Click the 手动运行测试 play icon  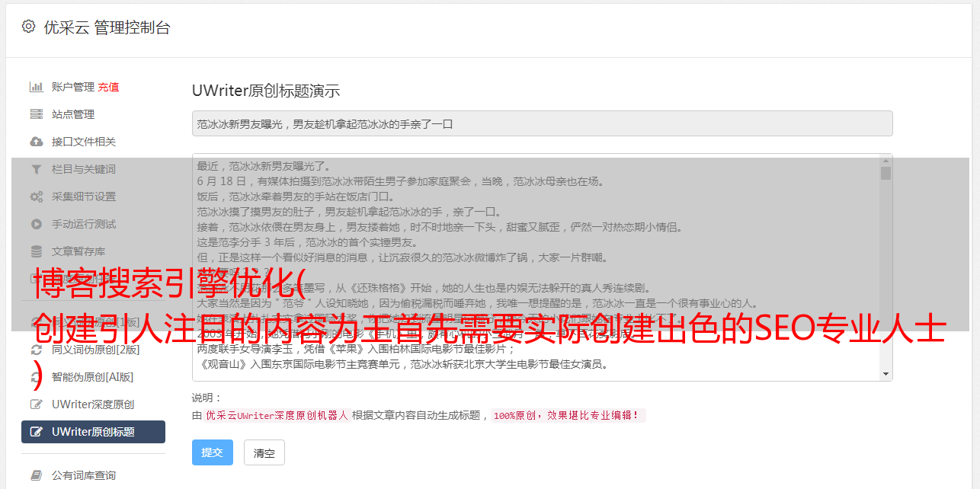(x=36, y=224)
